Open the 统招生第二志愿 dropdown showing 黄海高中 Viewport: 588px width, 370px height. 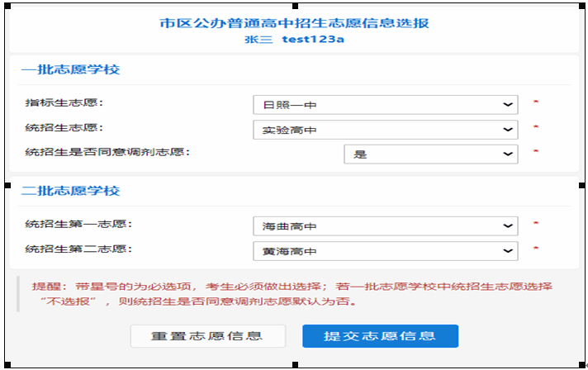pos(385,251)
